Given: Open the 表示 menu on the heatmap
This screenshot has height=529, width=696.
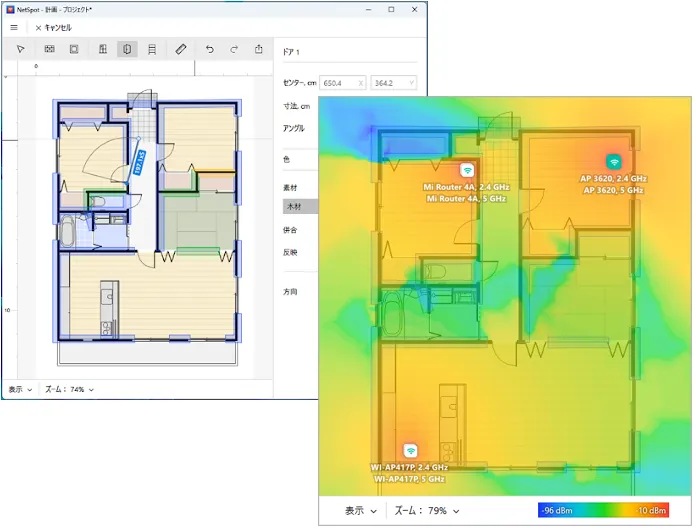Looking at the screenshot, I should 361,510.
